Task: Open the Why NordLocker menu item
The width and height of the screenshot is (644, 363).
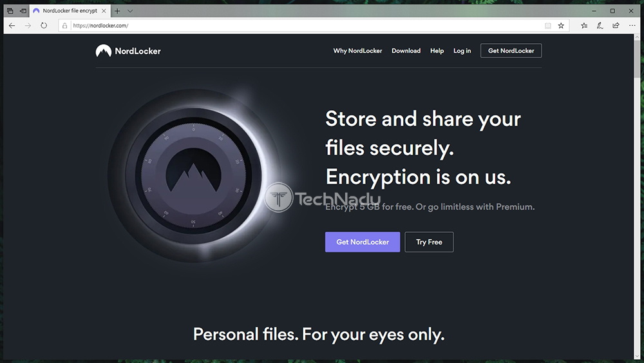Action: pos(357,50)
